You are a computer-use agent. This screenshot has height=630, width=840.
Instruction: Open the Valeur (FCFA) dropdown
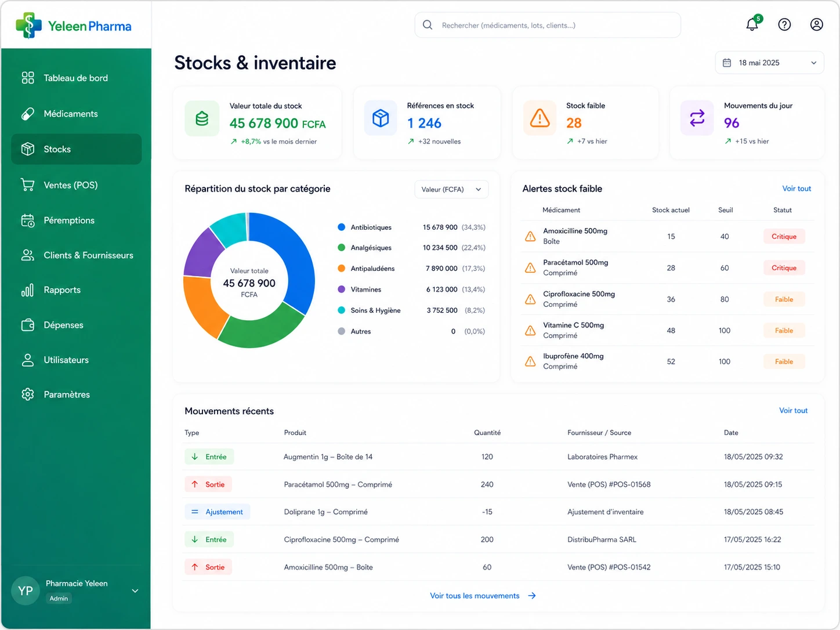(451, 189)
